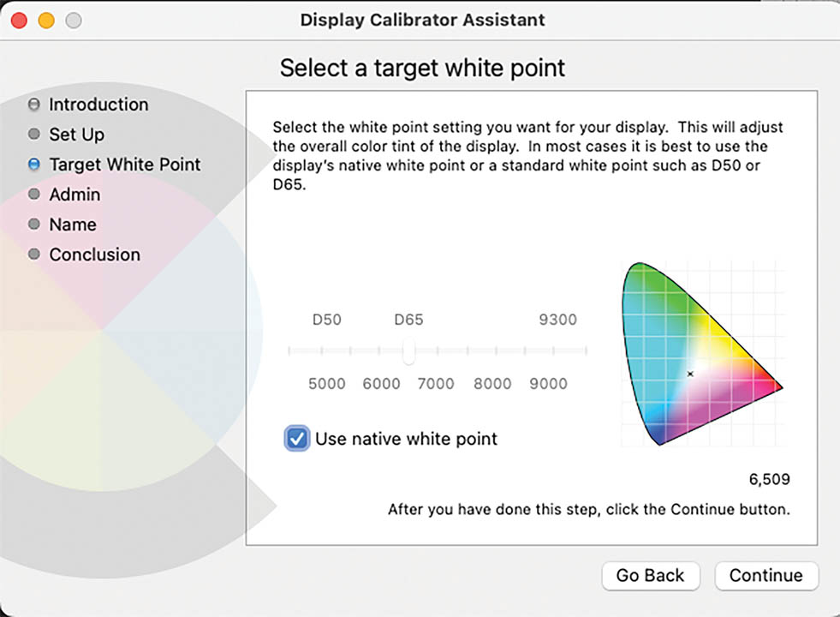
Task: Click the Admin step bullet icon
Action: (33, 194)
